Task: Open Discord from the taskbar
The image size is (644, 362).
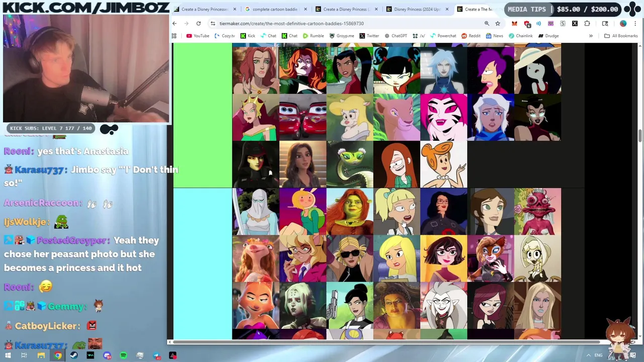Action: click(107, 355)
